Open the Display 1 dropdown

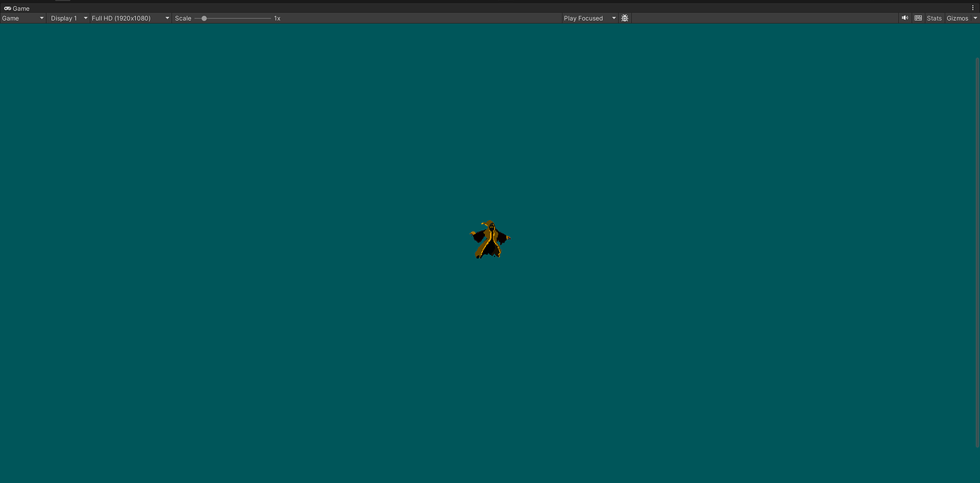click(68, 18)
